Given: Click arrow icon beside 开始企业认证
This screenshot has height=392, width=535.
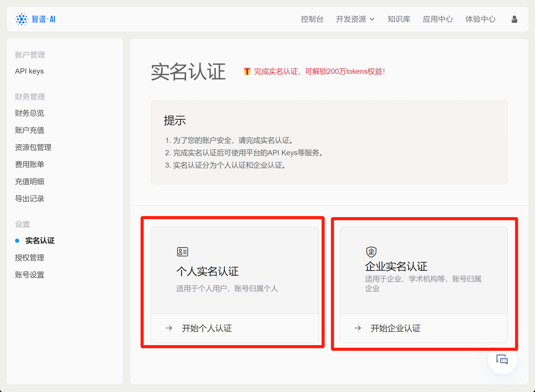Looking at the screenshot, I should point(358,328).
